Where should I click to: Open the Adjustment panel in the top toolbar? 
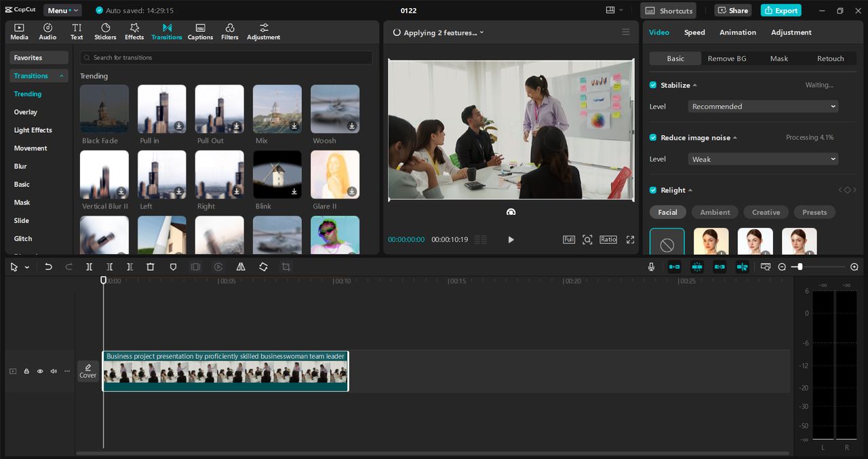[264, 32]
